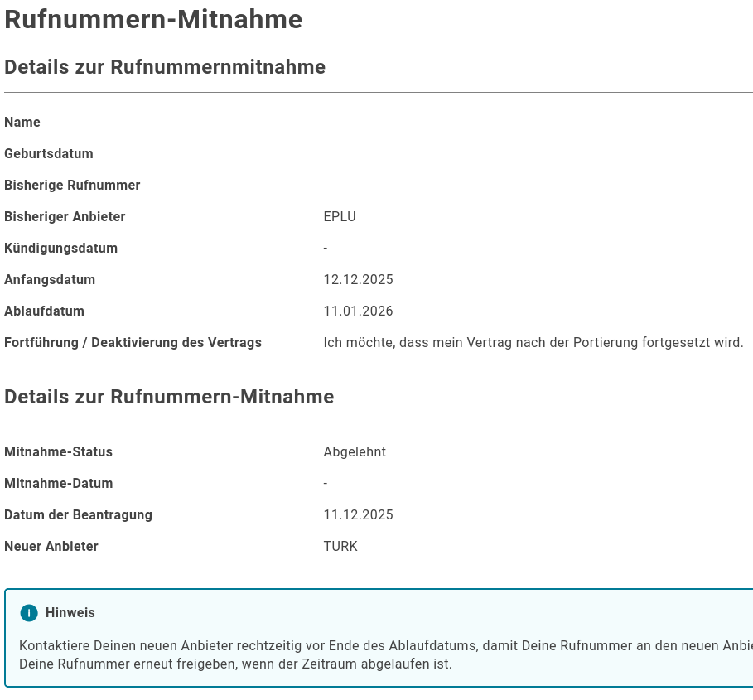753x700 pixels.
Task: Click the 'Name' label
Action: pyautogui.click(x=22, y=122)
